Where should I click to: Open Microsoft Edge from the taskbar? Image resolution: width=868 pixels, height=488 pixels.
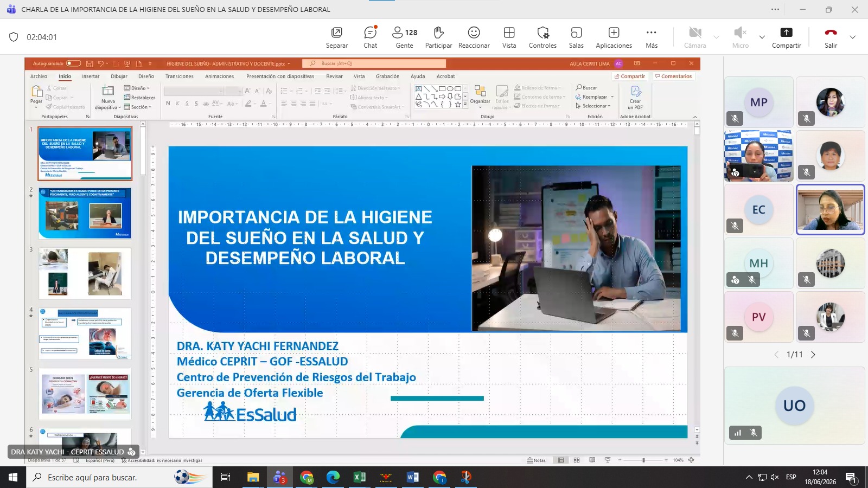tap(333, 477)
